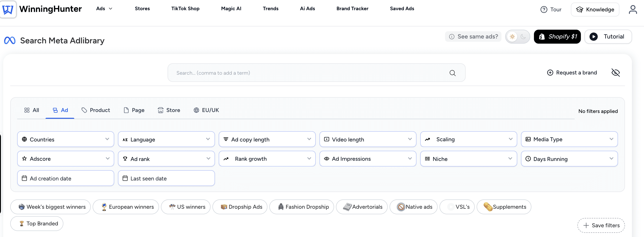This screenshot has height=237, width=644.
Task: Toggle hidden ads eye-slash icon
Action: coord(615,73)
